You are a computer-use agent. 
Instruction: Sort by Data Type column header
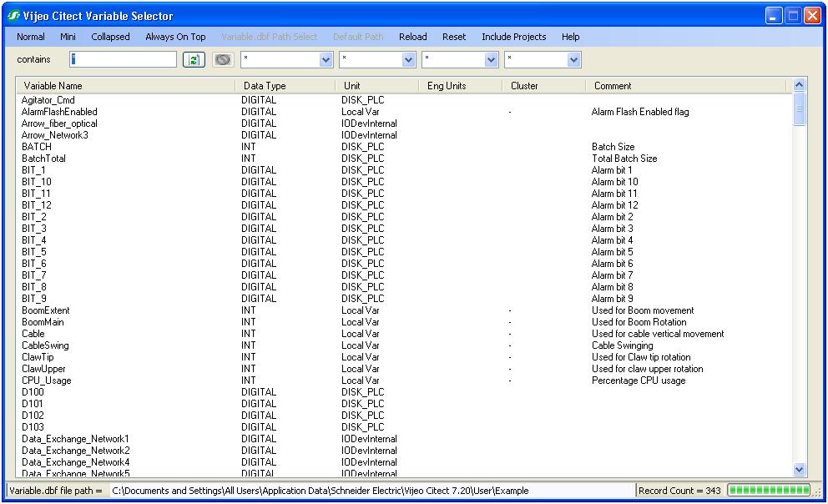coord(285,85)
